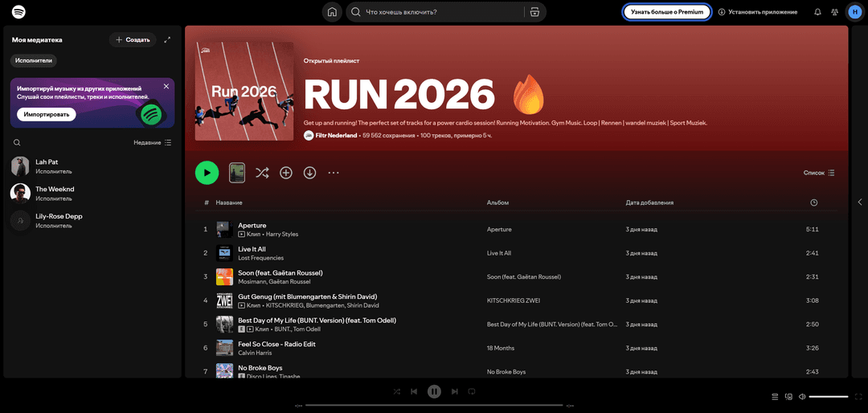Open the Harry Styles artist link
The height and width of the screenshot is (413, 868).
282,234
